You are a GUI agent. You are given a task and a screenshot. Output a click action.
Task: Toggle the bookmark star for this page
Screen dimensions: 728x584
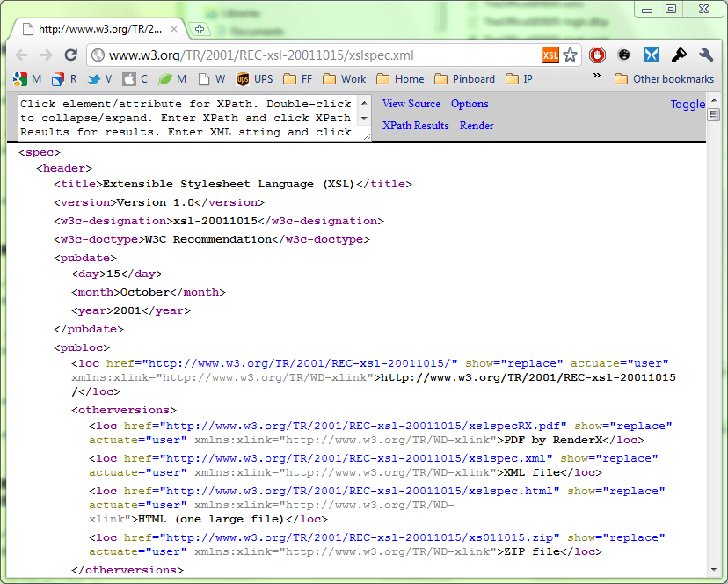(570, 55)
